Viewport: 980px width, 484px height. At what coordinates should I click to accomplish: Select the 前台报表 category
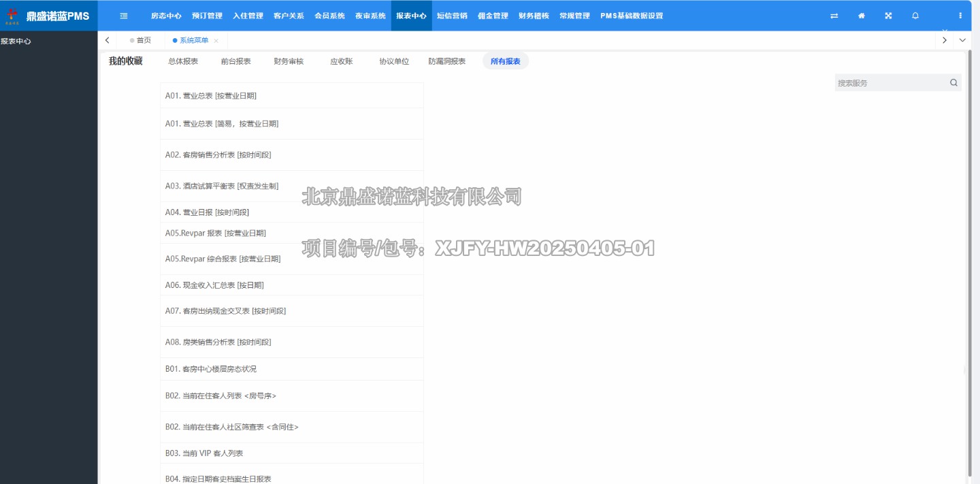(x=236, y=61)
